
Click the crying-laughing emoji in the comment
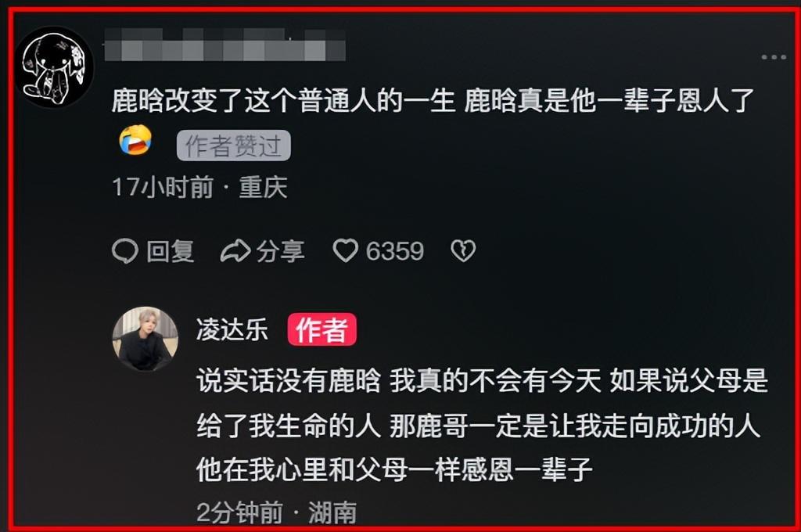pyautogui.click(x=135, y=139)
